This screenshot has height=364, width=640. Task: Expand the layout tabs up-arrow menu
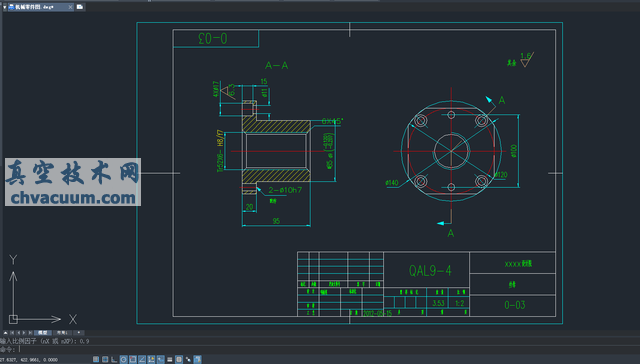pyautogui.click(x=5, y=333)
